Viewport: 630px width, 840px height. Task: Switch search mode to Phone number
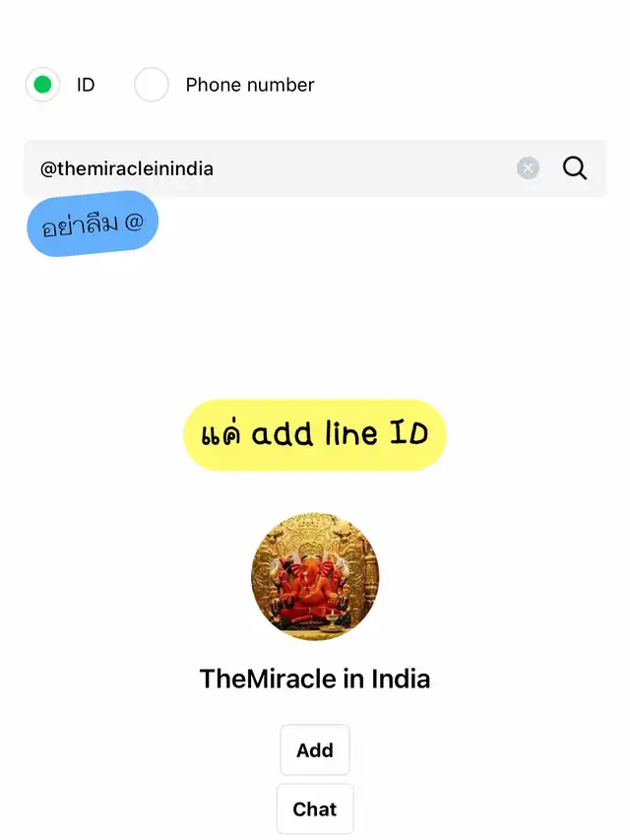pyautogui.click(x=152, y=84)
